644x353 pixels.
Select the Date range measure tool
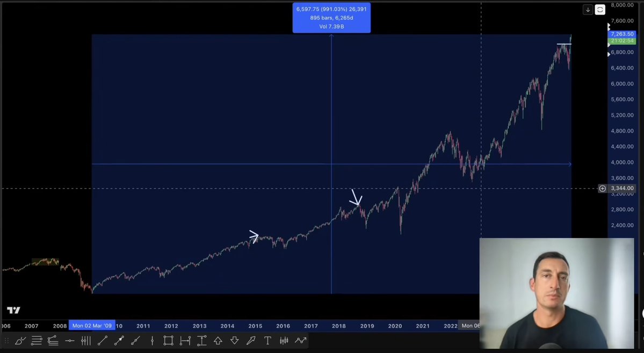click(x=185, y=341)
